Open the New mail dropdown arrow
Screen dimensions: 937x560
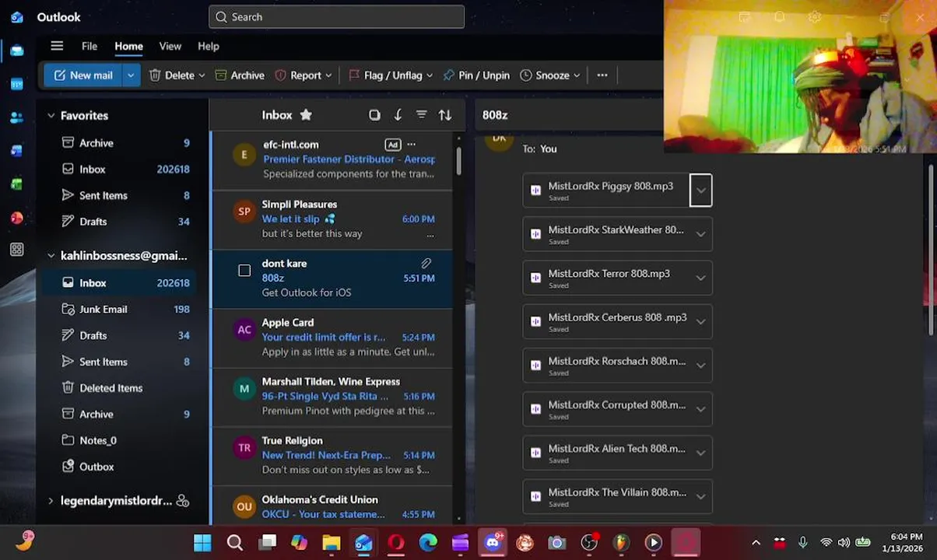click(x=131, y=75)
